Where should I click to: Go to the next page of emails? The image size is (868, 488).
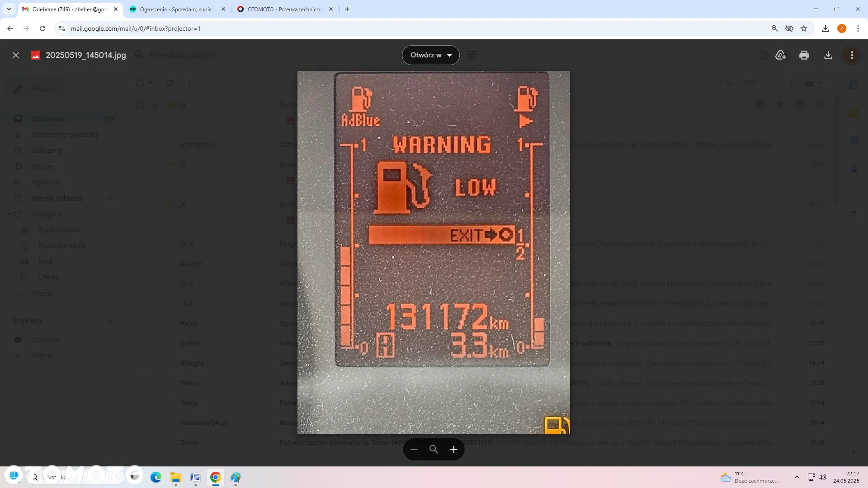coord(791,83)
